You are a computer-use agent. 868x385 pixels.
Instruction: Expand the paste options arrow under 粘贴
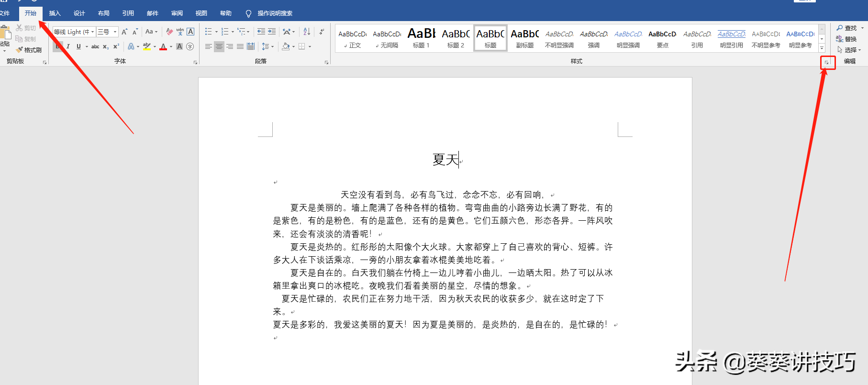click(x=5, y=50)
